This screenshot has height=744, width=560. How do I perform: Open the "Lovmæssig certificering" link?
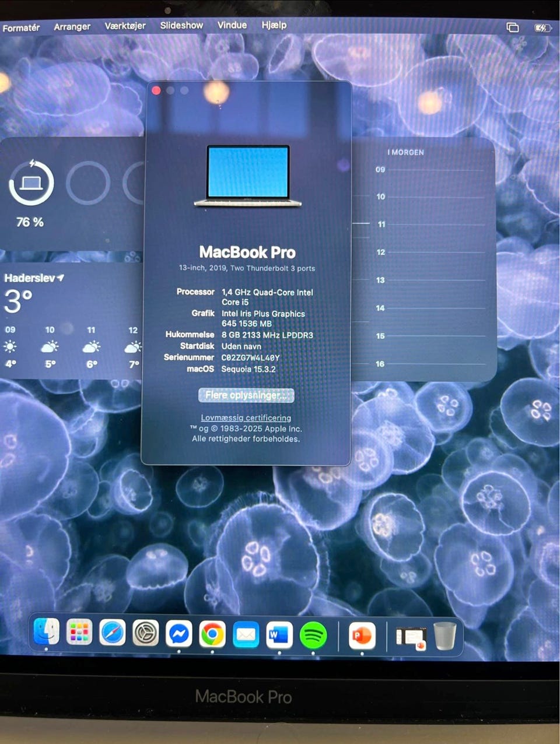coord(246,417)
